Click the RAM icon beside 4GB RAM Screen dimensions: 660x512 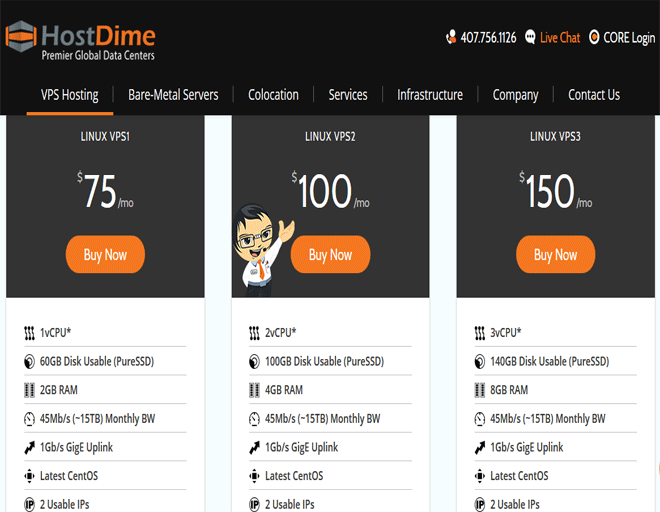254,390
